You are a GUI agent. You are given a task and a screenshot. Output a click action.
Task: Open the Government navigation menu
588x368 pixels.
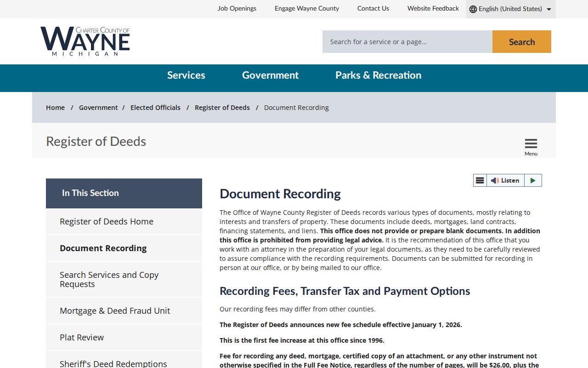[270, 75]
